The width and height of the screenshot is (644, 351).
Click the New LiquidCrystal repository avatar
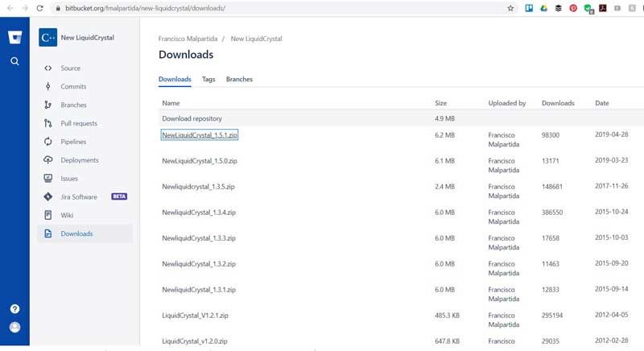click(47, 38)
